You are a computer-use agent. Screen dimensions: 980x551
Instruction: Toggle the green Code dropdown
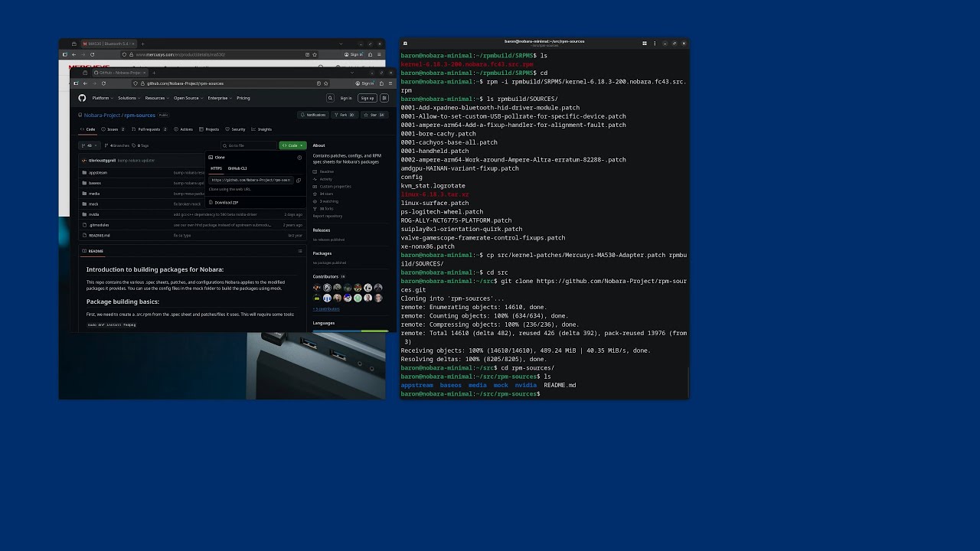[x=292, y=145]
